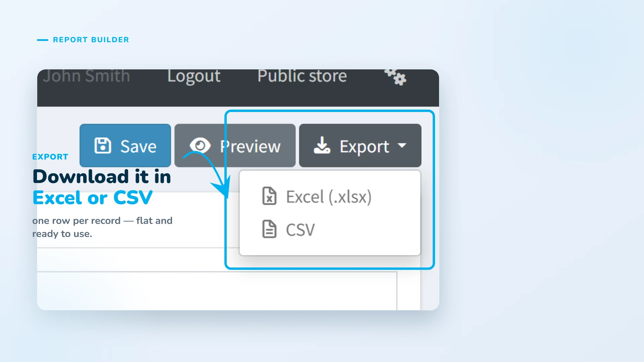Click the John Smith user name
The height and width of the screenshot is (362, 644).
87,76
